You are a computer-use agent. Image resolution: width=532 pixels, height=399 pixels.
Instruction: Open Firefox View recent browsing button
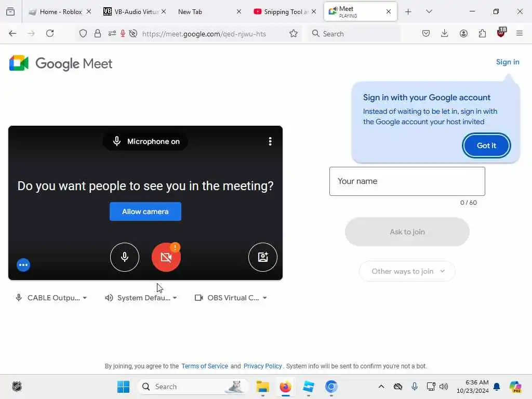coord(10,11)
